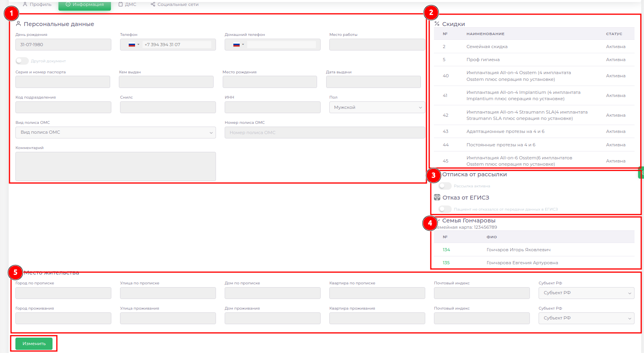Expand the Вид полиса ОМС dropdown

[x=116, y=133]
